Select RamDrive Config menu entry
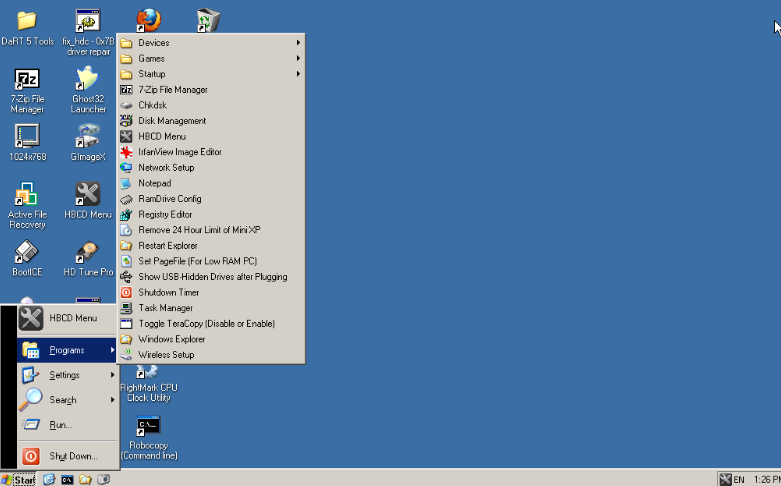The width and height of the screenshot is (781, 486). [x=211, y=199]
